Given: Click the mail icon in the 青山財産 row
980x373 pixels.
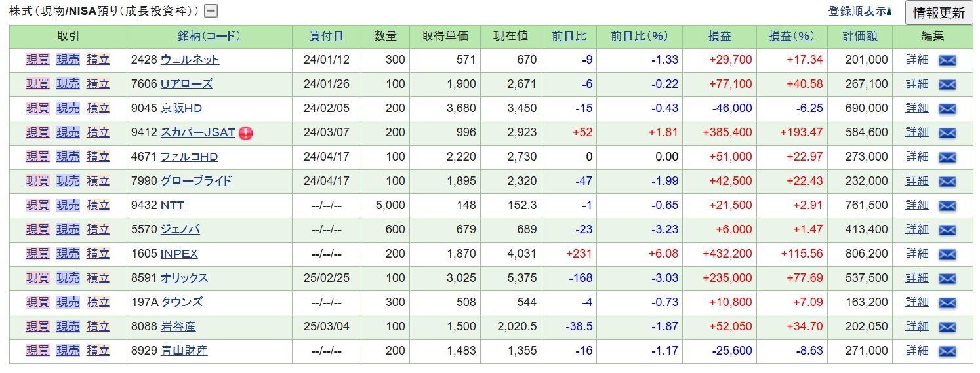Looking at the screenshot, I should click(x=947, y=351).
